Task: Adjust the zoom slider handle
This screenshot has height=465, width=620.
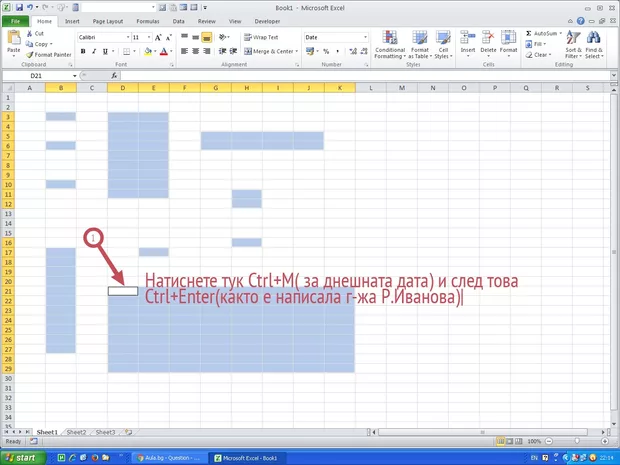Action: pyautogui.click(x=577, y=441)
